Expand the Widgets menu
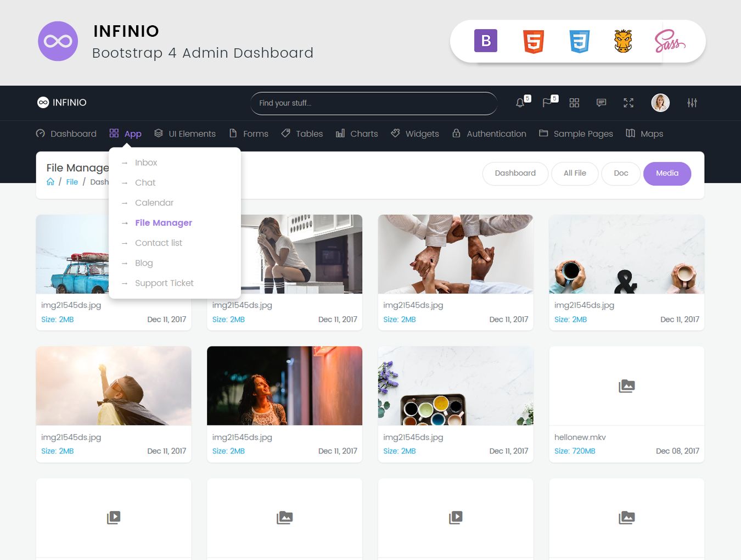This screenshot has height=560, width=741. tap(415, 133)
